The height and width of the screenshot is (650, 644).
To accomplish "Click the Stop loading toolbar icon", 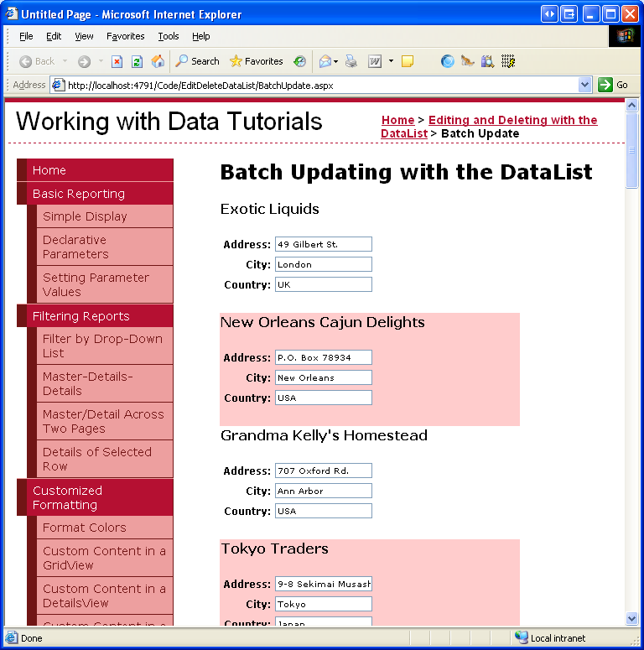I will point(117,61).
